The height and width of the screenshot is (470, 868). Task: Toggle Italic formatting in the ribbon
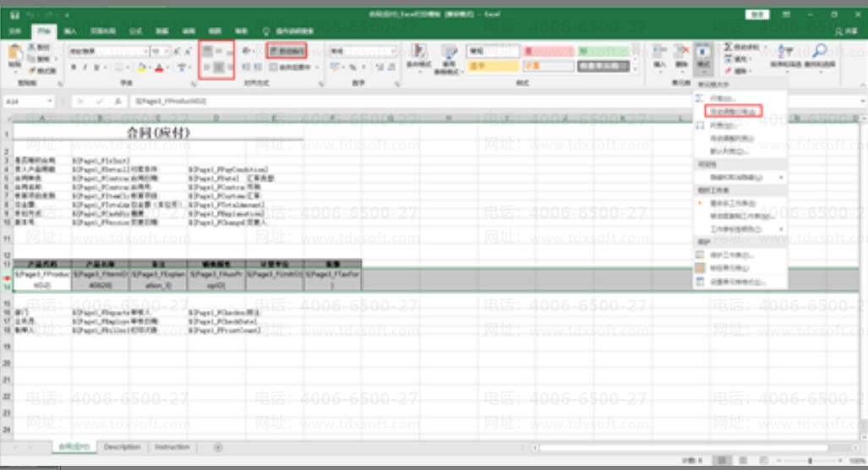click(85, 68)
